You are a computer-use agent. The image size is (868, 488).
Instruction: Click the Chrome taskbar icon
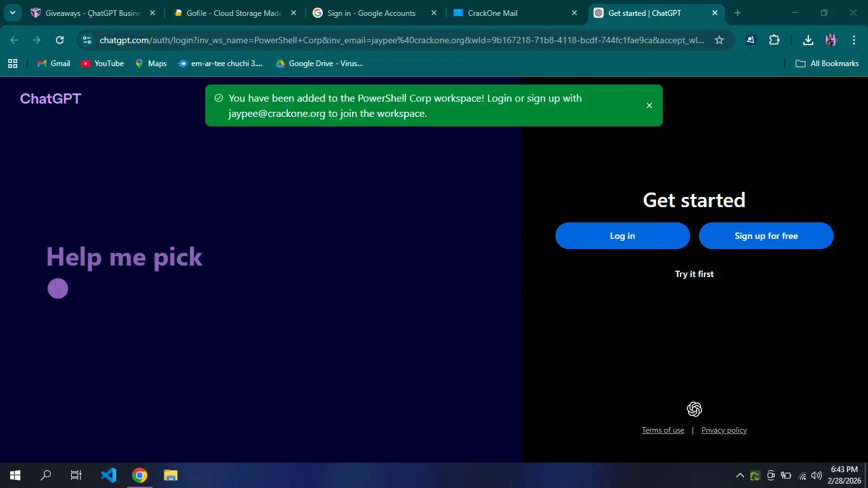pos(140,475)
